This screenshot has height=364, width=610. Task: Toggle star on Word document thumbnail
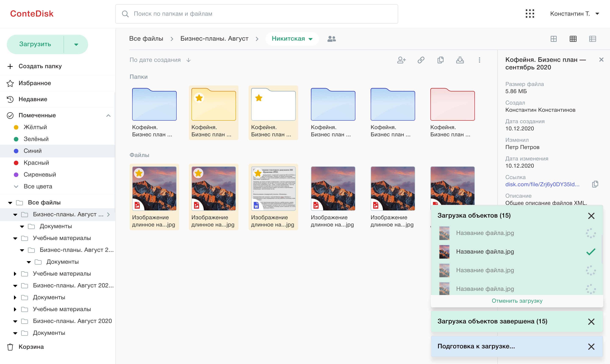(x=258, y=173)
